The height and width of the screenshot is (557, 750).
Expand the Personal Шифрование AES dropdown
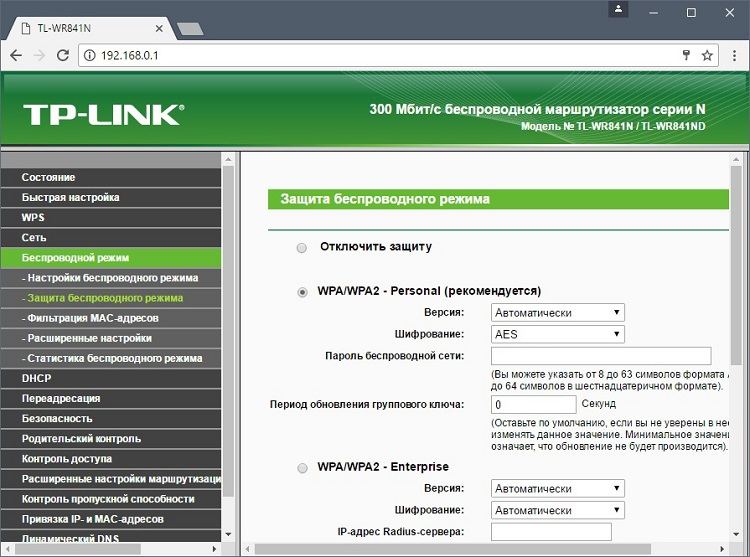point(558,334)
